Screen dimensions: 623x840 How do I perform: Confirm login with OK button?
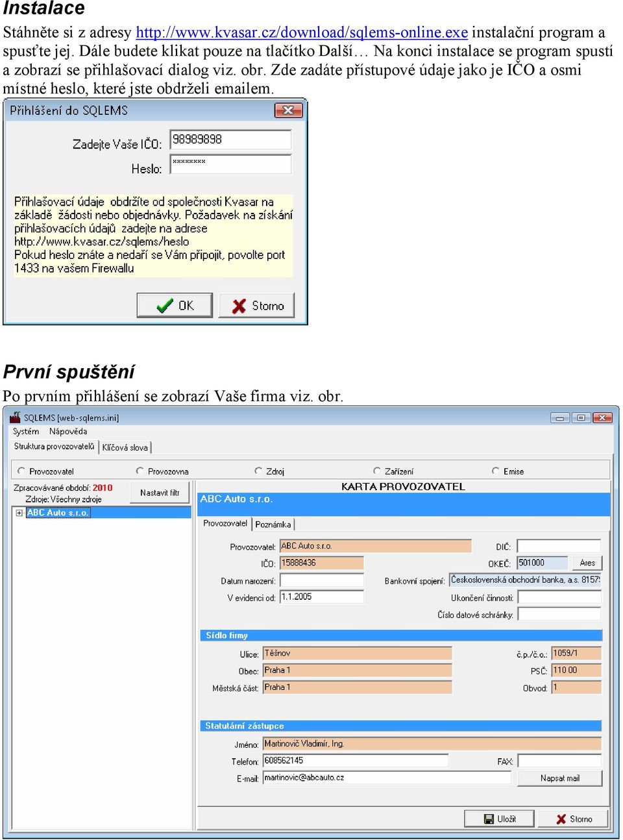175,305
